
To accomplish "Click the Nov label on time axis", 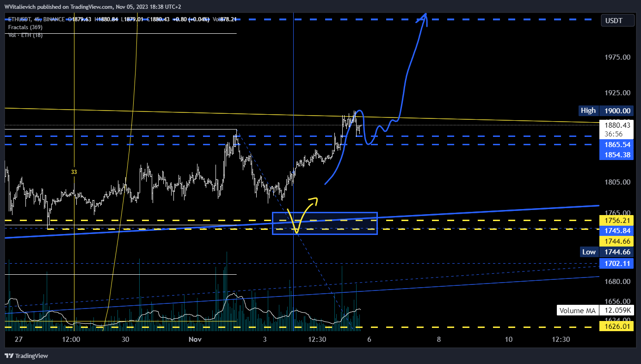I will [x=195, y=339].
